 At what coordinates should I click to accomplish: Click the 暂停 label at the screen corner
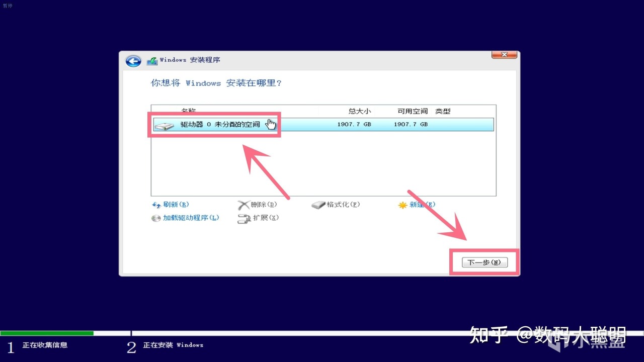[x=8, y=6]
